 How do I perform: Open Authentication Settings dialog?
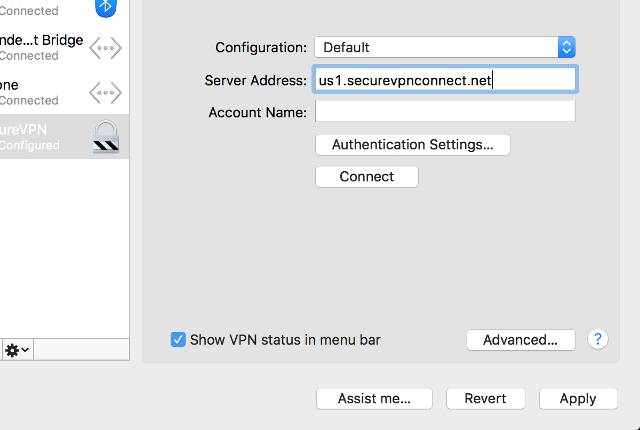(x=412, y=144)
